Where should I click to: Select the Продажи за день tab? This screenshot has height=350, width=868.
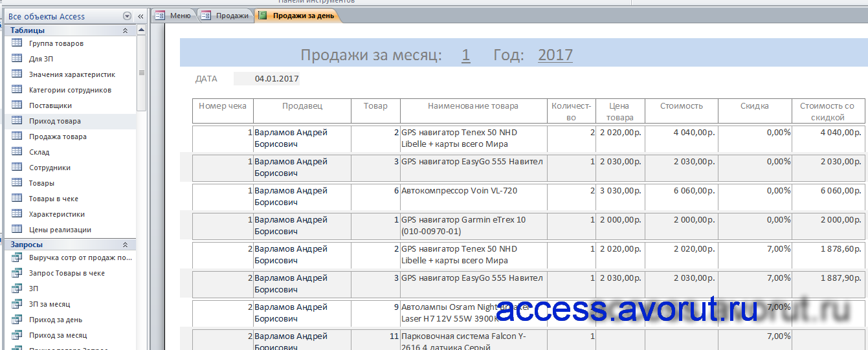point(296,16)
